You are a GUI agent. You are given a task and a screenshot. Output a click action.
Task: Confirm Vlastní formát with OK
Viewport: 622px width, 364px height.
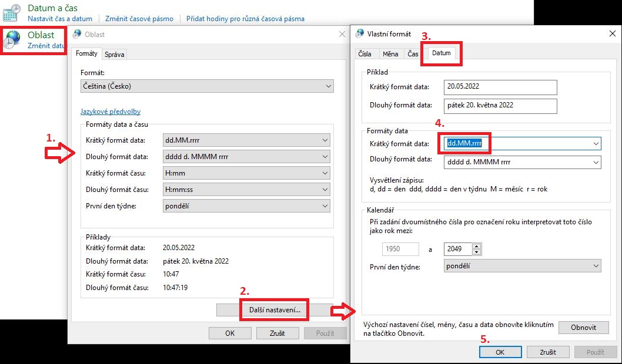click(x=500, y=352)
